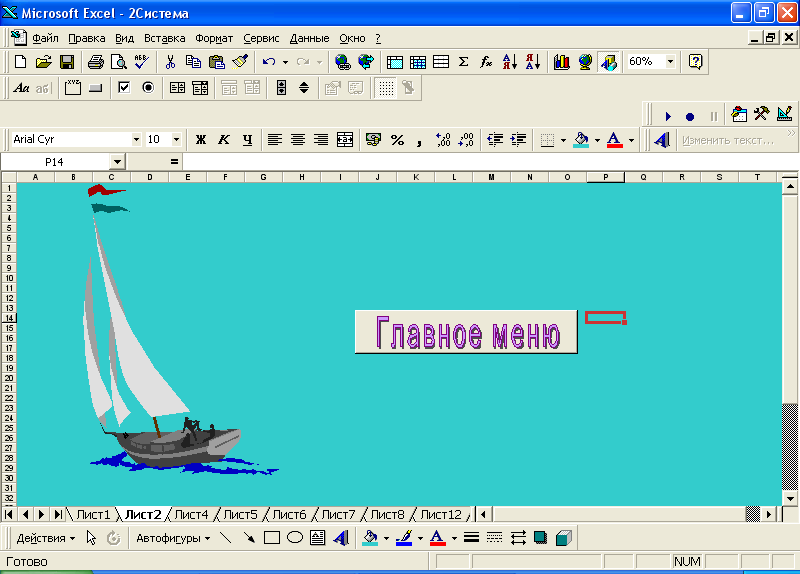Run spelling check with the ABC checkmark icon
Viewport: 800px width, 574px height.
pyautogui.click(x=141, y=62)
